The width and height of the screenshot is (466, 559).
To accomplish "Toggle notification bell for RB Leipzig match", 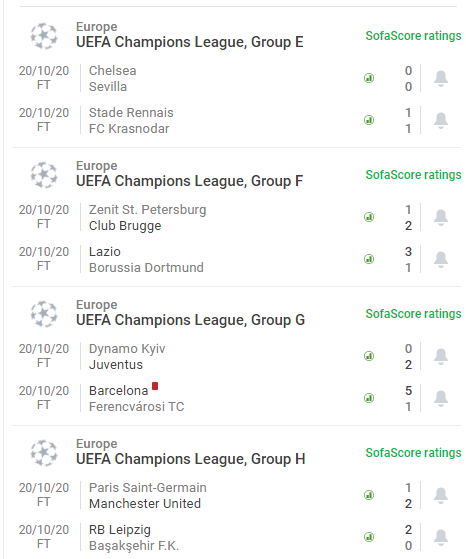I will coord(441,538).
